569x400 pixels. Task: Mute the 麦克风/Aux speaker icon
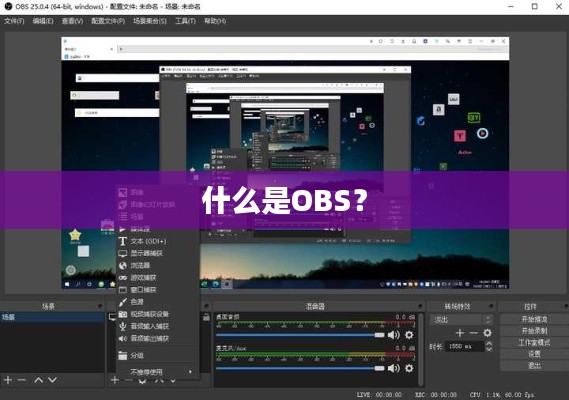393,368
